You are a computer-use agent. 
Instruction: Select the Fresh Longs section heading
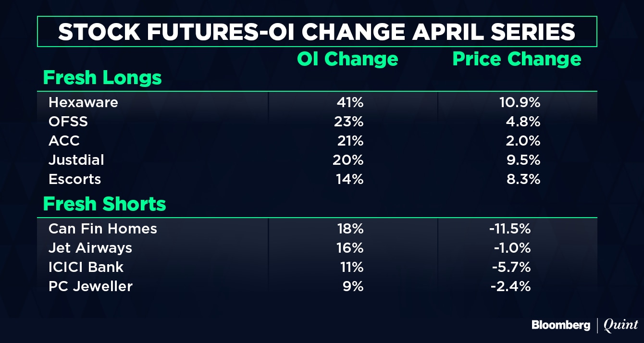[x=102, y=77]
